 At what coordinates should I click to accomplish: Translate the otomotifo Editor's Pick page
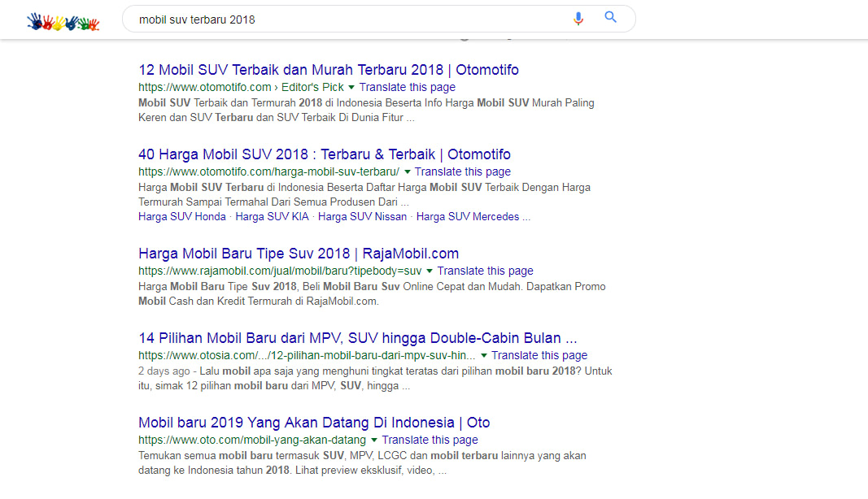coord(408,87)
